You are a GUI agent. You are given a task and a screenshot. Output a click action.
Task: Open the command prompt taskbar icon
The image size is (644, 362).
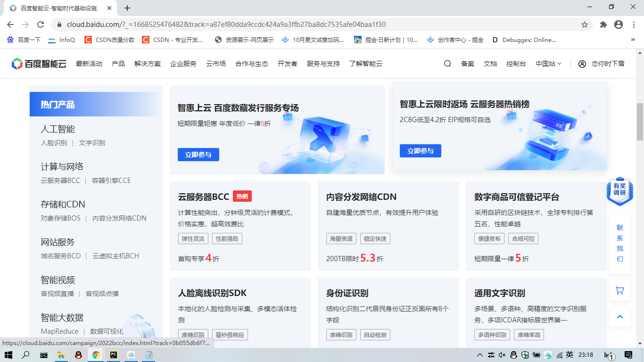43,355
